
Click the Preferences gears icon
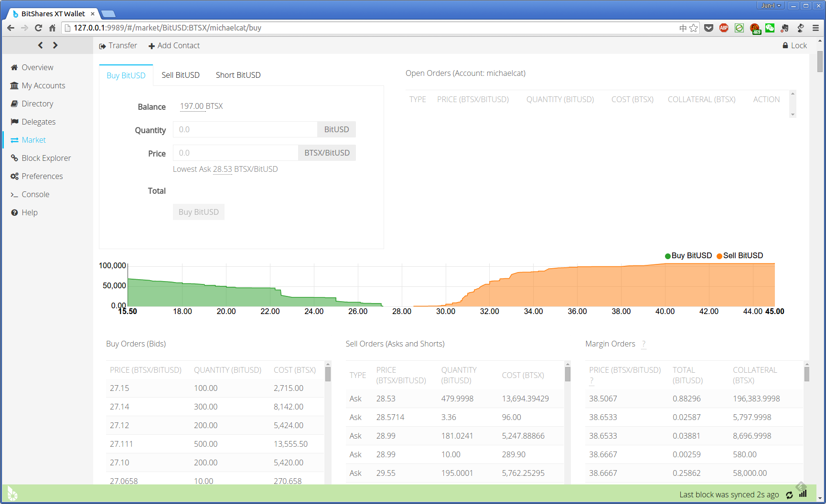[x=14, y=176]
